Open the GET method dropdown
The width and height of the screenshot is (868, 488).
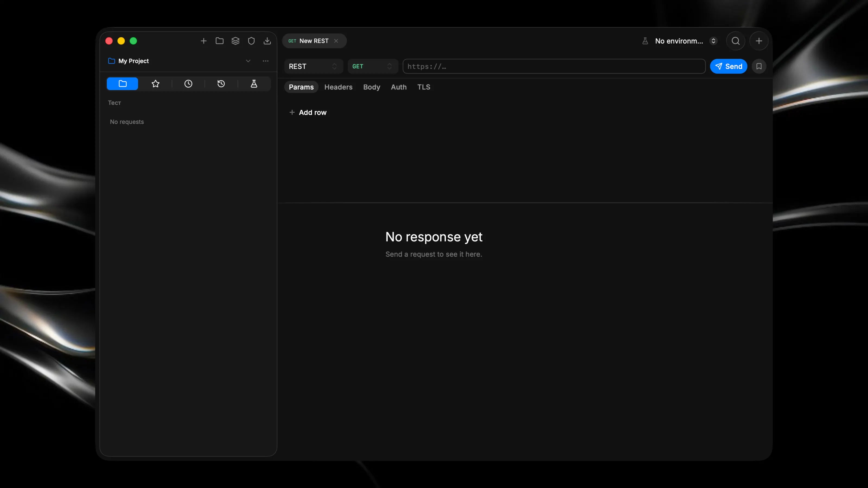pyautogui.click(x=372, y=66)
